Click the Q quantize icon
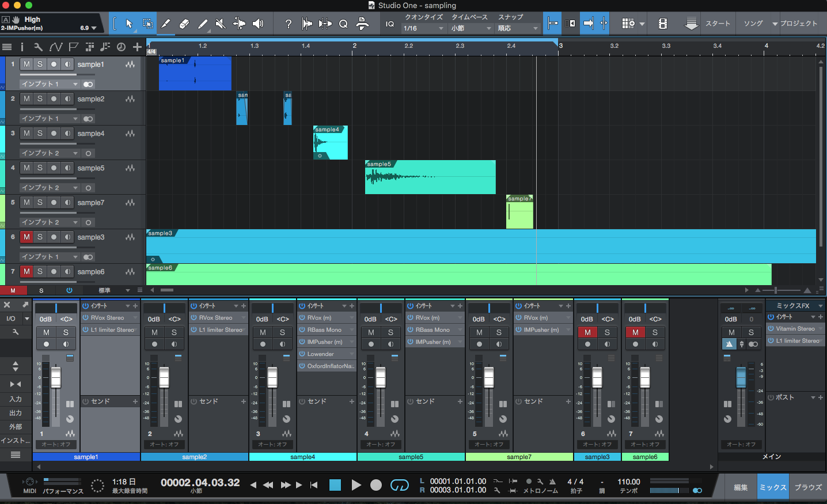The image size is (827, 504). 343,24
